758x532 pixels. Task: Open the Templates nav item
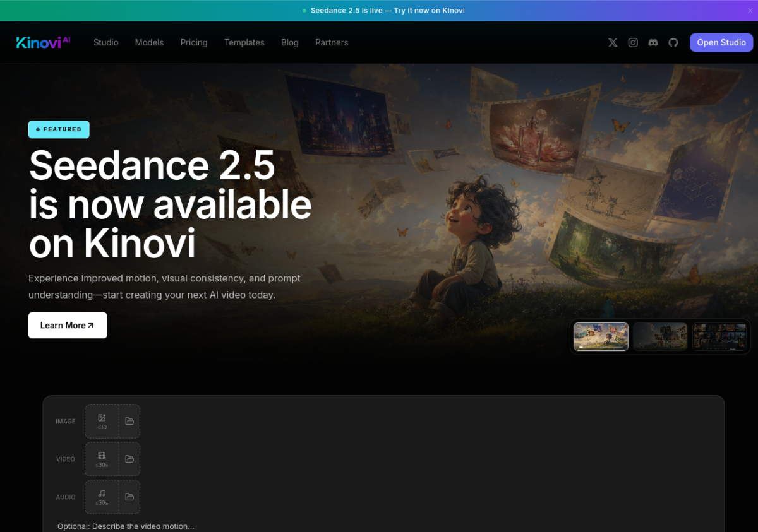244,43
